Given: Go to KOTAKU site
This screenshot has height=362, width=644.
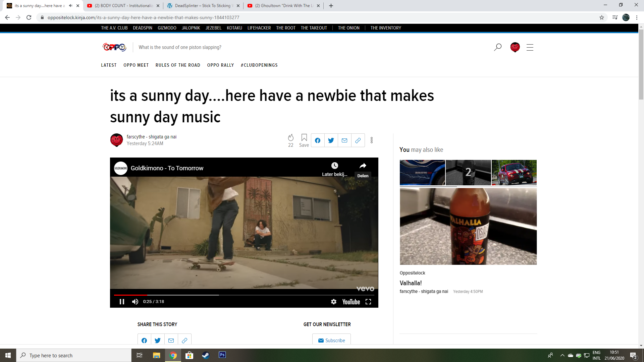Looking at the screenshot, I should point(234,28).
